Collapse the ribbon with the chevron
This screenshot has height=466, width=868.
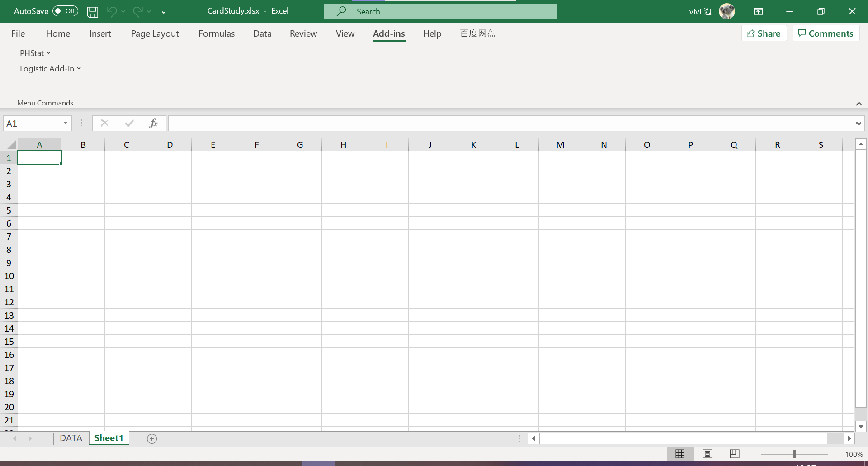pos(859,104)
